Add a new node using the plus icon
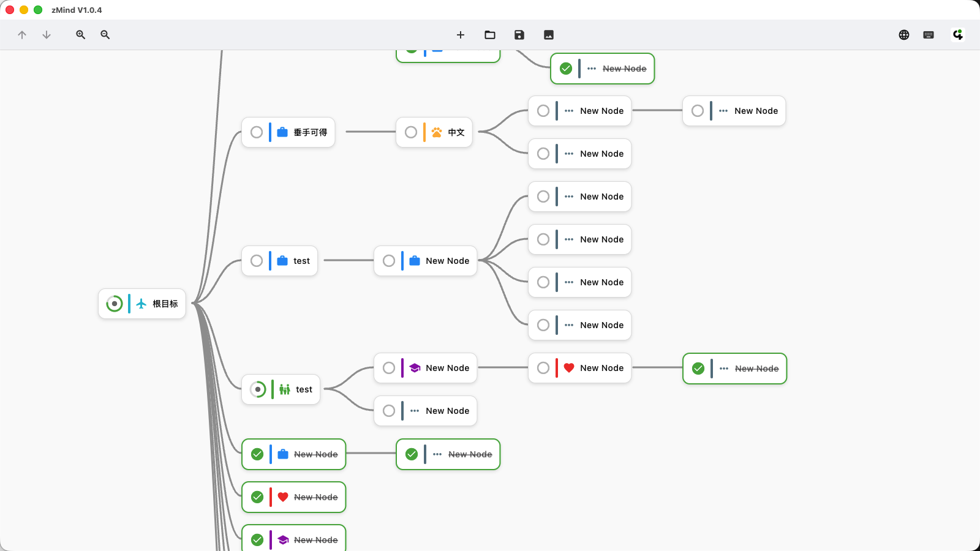This screenshot has width=980, height=551. [461, 35]
